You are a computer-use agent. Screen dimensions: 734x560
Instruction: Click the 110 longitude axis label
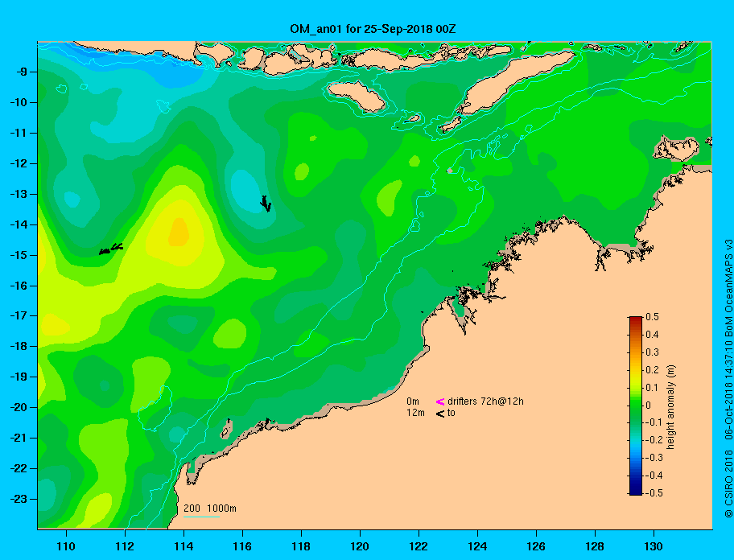pyautogui.click(x=66, y=546)
